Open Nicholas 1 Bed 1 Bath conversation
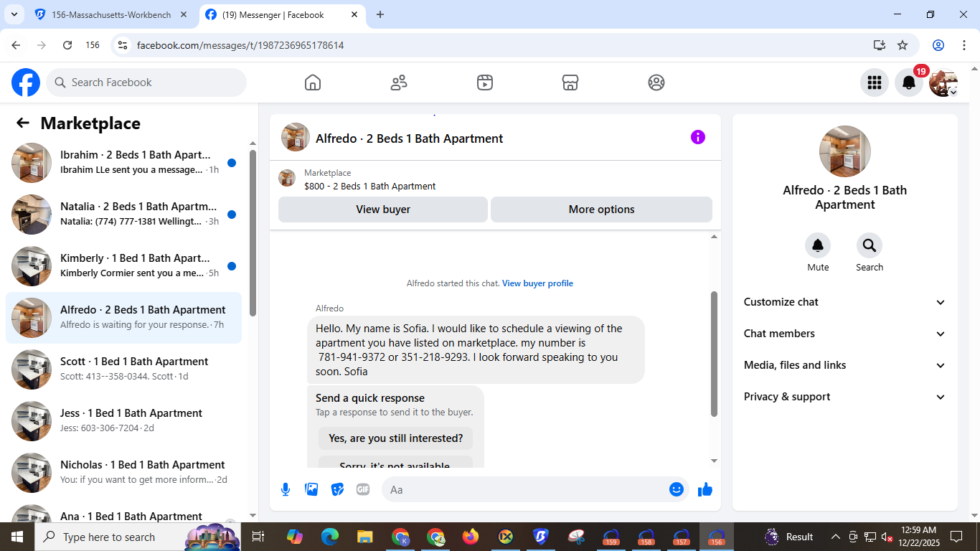The height and width of the screenshot is (551, 980). tap(123, 473)
